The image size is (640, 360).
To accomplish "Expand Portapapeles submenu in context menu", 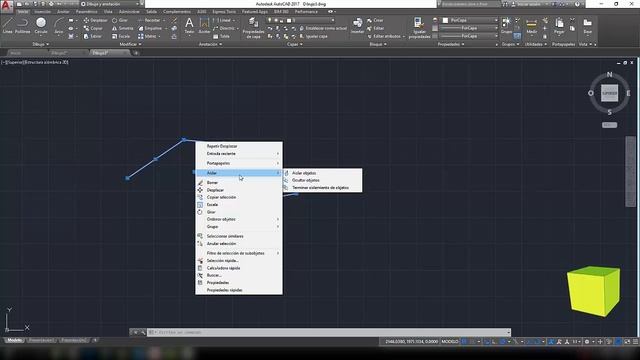I will click(x=239, y=163).
